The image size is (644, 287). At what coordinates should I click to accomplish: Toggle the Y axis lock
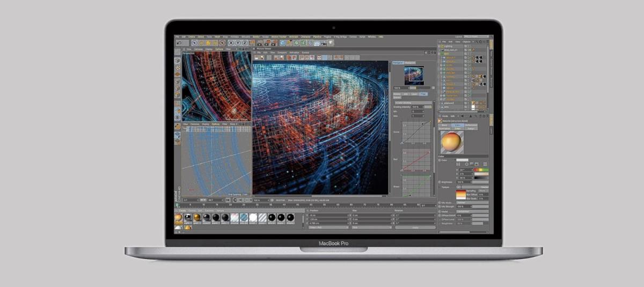(237, 43)
